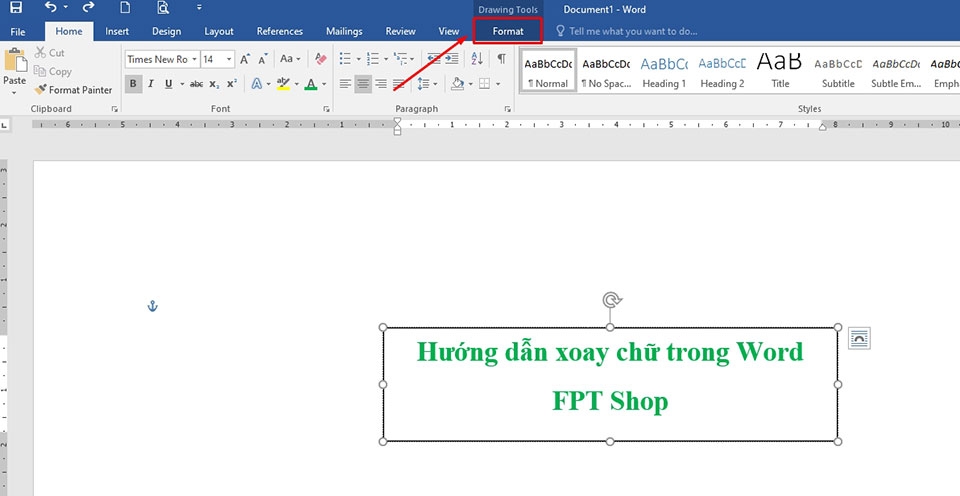The width and height of the screenshot is (960, 496).
Task: Open the font color dropdown arrow
Action: pos(324,84)
